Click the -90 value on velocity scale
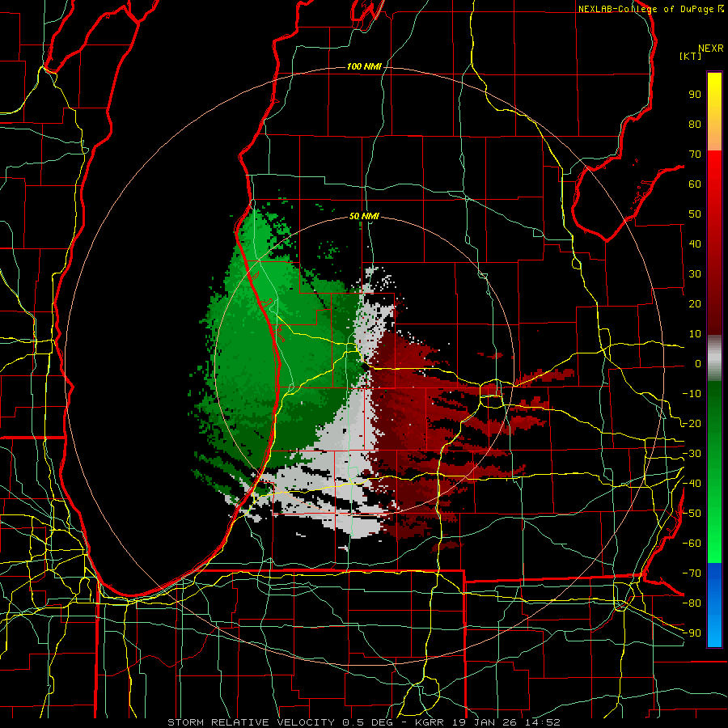 (x=692, y=633)
